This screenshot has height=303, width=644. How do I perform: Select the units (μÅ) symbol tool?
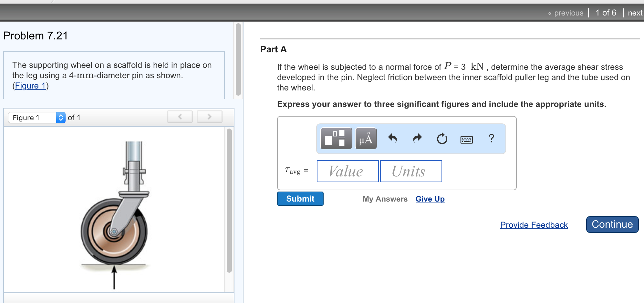[365, 139]
